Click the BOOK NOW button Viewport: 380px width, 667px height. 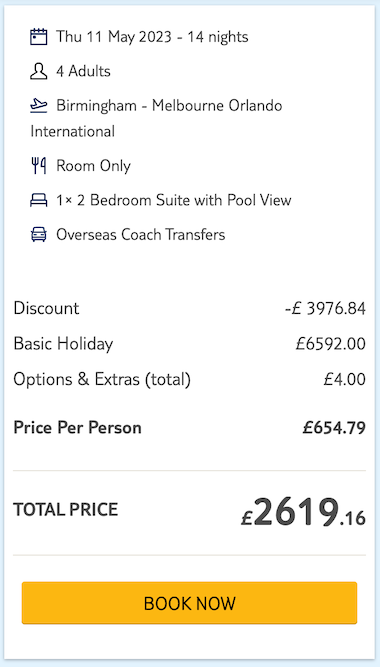pyautogui.click(x=189, y=603)
